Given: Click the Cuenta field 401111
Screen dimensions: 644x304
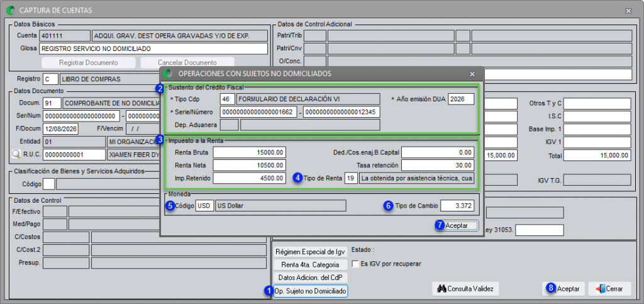Looking at the screenshot, I should (x=65, y=36).
